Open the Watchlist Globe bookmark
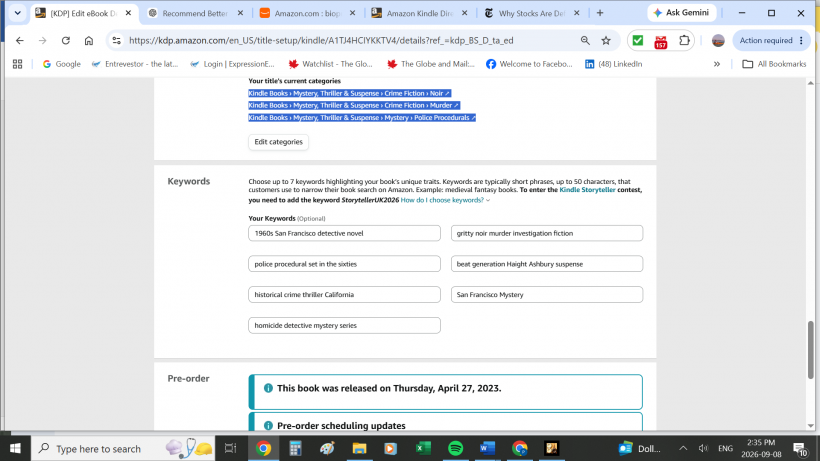 pos(331,64)
